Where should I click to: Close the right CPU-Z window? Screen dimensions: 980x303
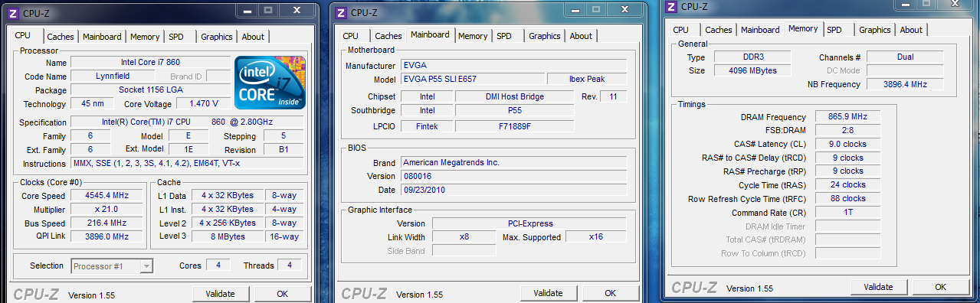[x=955, y=5]
